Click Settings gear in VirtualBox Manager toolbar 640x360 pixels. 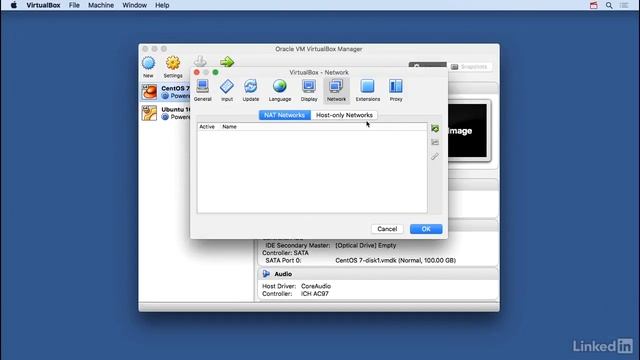173,67
